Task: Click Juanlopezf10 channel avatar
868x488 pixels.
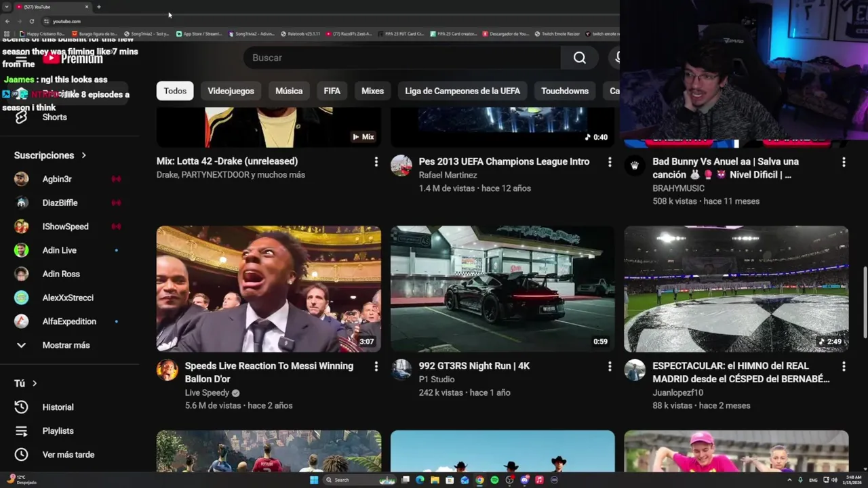Action: tap(635, 369)
